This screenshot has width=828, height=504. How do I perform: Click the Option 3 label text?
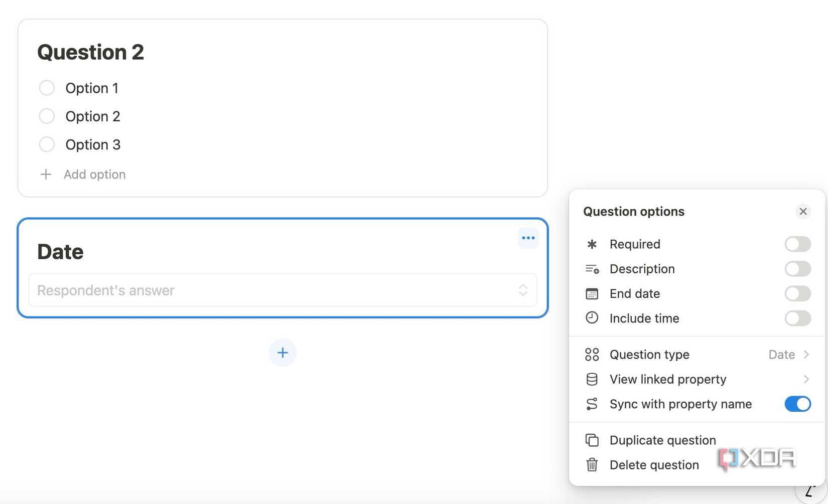93,145
